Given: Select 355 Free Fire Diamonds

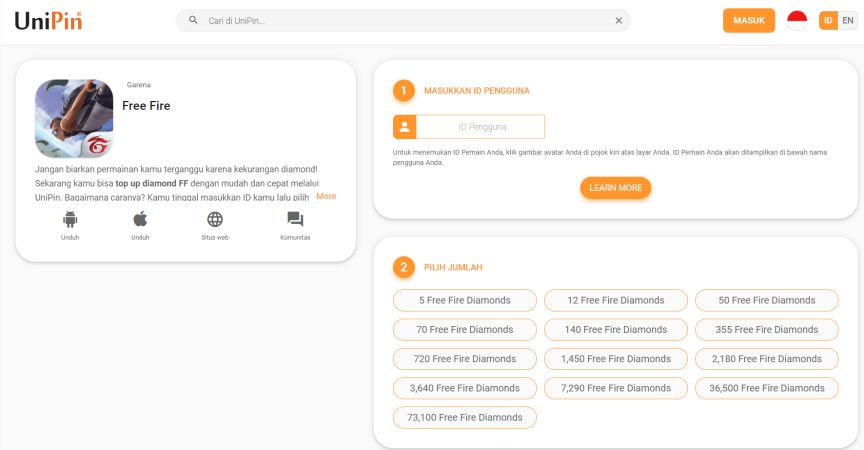Looking at the screenshot, I should [x=766, y=329].
